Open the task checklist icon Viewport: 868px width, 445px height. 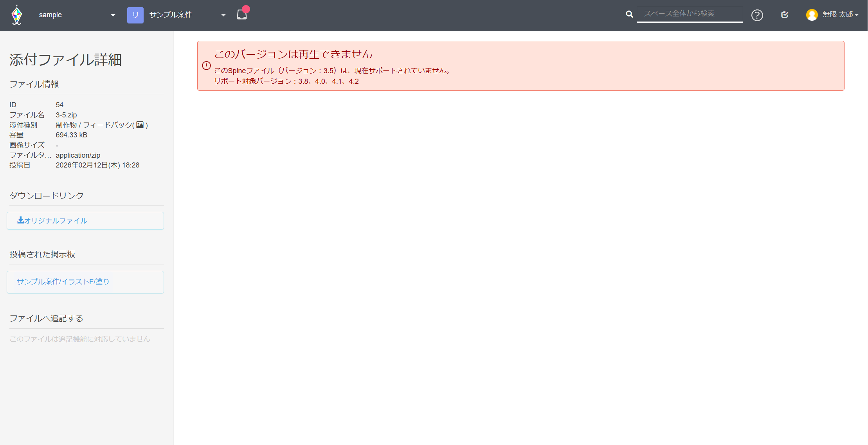click(x=784, y=14)
